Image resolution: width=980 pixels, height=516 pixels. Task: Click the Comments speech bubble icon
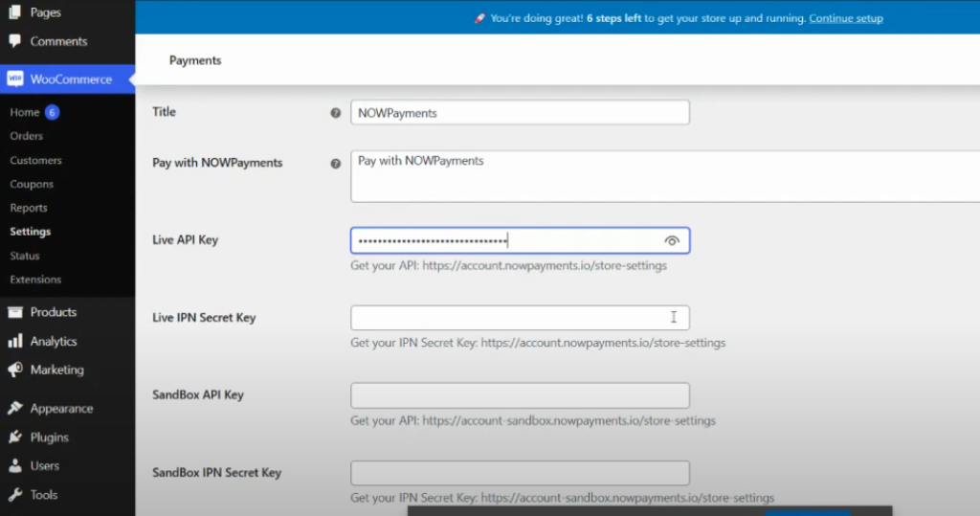(15, 41)
